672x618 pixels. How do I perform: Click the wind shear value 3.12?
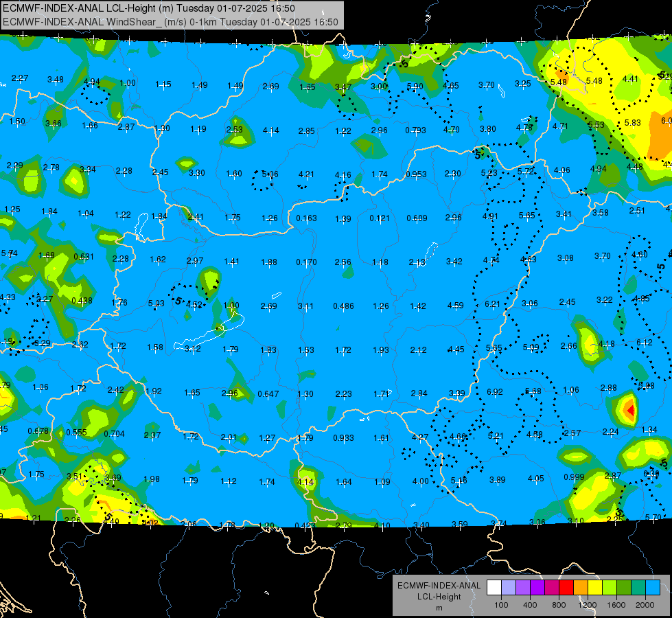tap(192, 349)
